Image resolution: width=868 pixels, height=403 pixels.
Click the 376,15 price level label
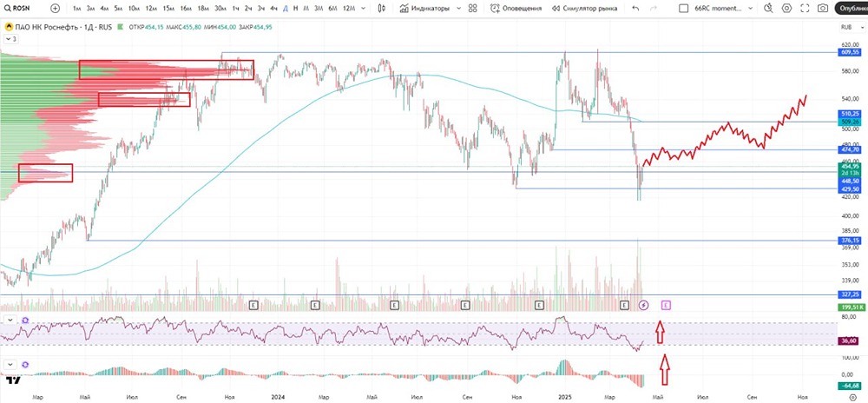coord(852,241)
